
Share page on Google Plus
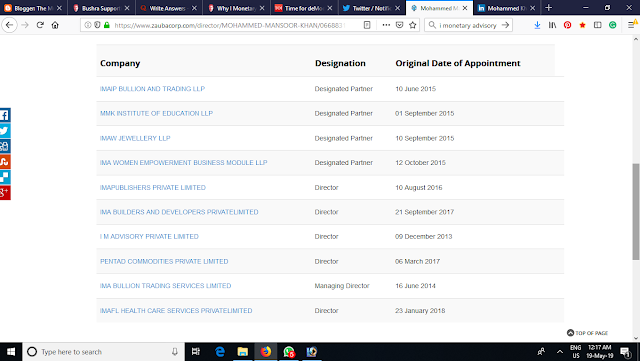5,193
